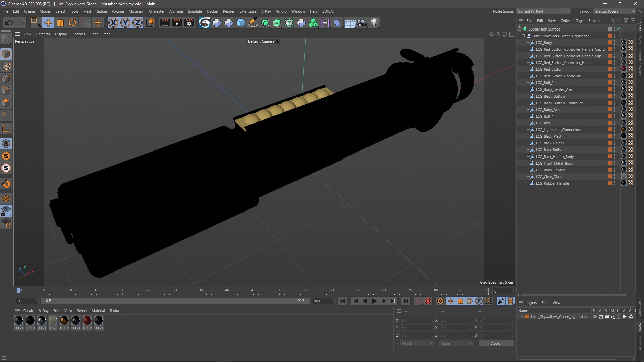Click the Undo arrow icon

9,23
